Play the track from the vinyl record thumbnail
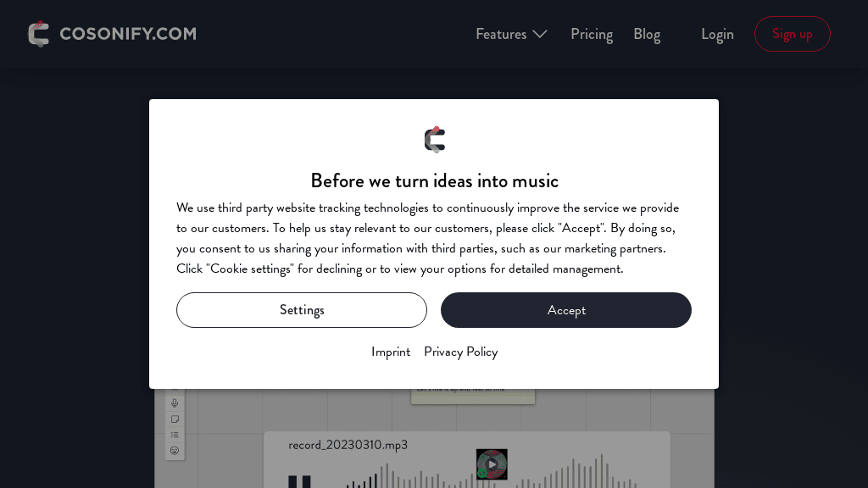The width and height of the screenshot is (868, 488). pos(492,464)
